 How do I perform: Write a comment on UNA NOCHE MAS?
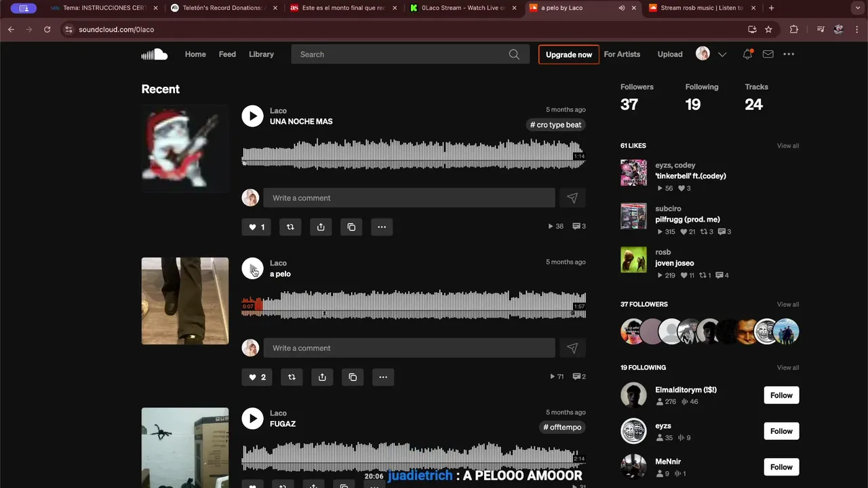click(409, 198)
